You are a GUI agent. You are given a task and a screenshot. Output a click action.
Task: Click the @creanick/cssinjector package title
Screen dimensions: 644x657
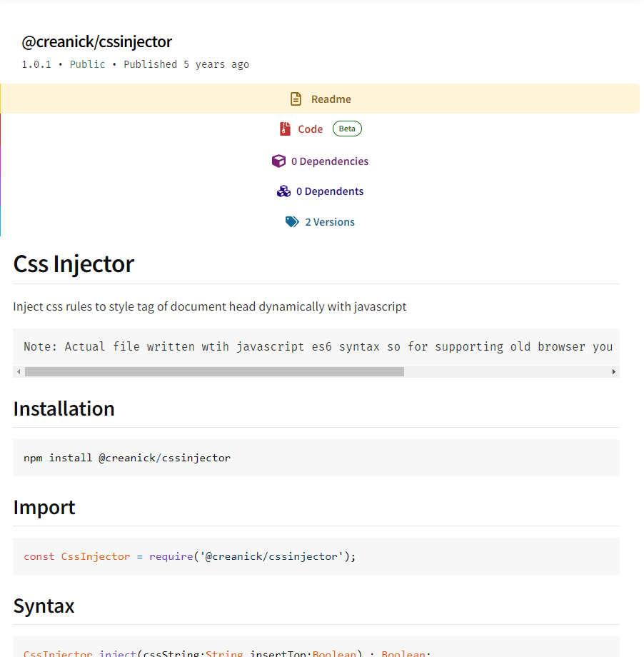point(97,41)
